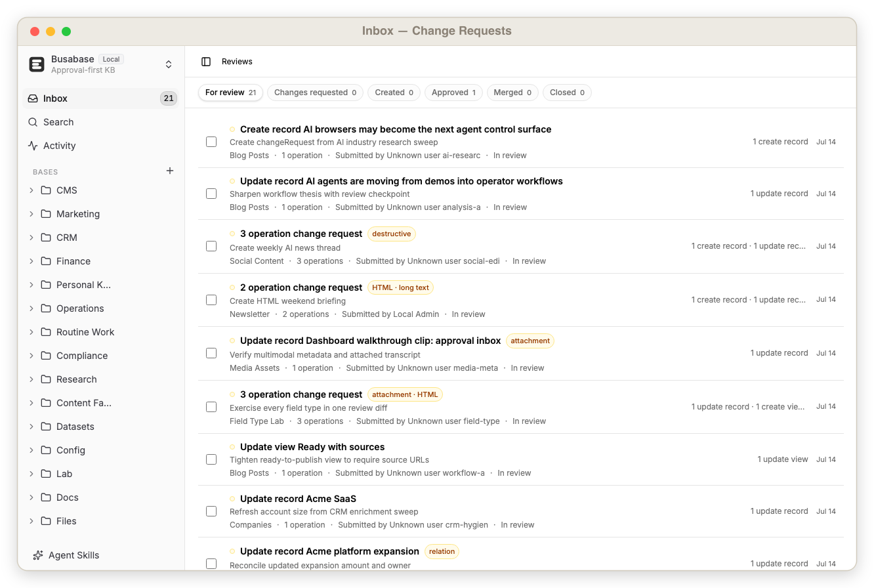Click the attachment · HTML tag badge
Image resolution: width=874 pixels, height=588 pixels.
point(405,394)
